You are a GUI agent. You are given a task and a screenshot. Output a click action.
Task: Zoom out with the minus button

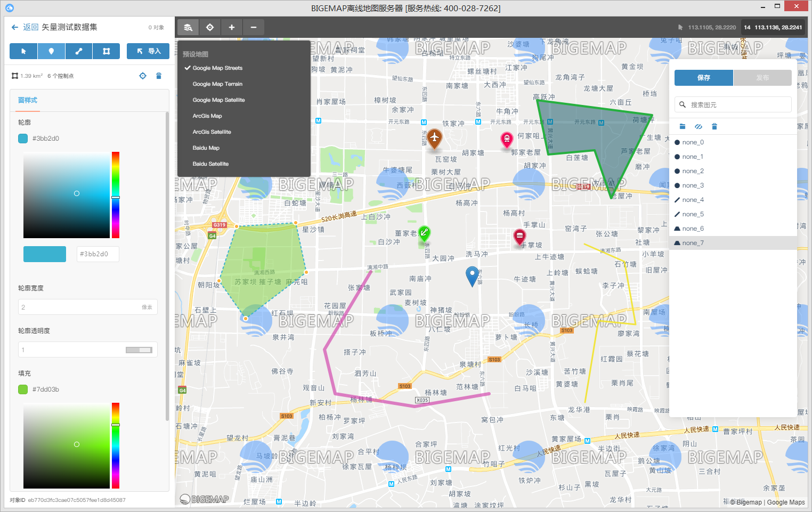click(x=254, y=27)
